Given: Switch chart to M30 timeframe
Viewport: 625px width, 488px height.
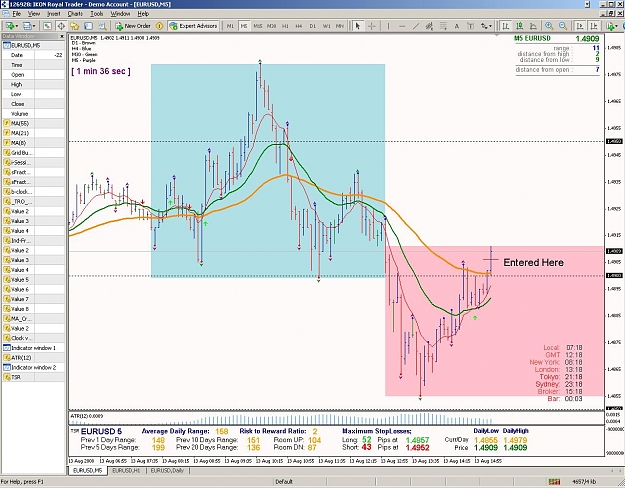Looking at the screenshot, I should tap(271, 26).
